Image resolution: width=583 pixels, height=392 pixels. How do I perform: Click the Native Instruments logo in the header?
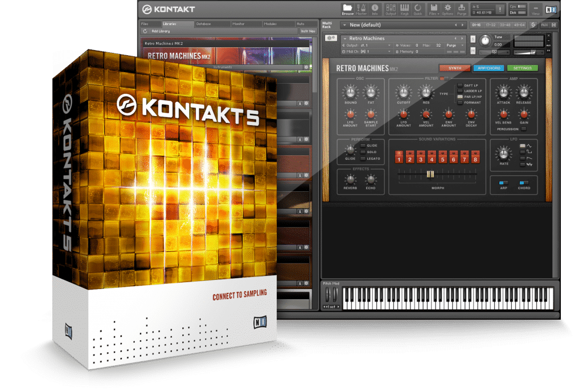[x=551, y=10]
